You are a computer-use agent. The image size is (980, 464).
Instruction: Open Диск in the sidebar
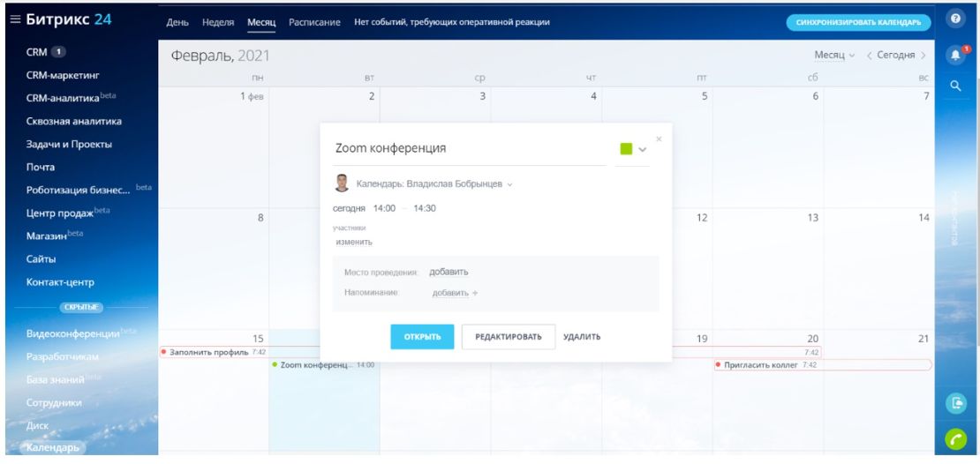[x=37, y=426]
